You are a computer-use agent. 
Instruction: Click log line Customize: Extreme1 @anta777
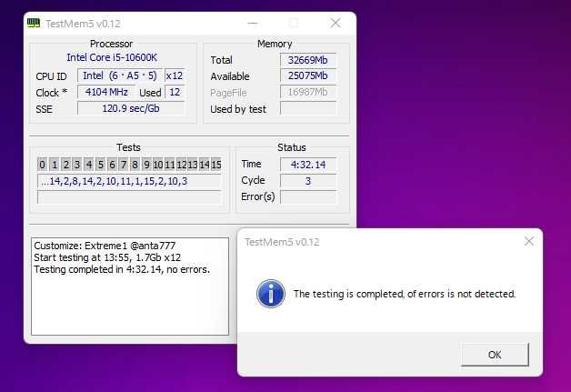point(105,246)
